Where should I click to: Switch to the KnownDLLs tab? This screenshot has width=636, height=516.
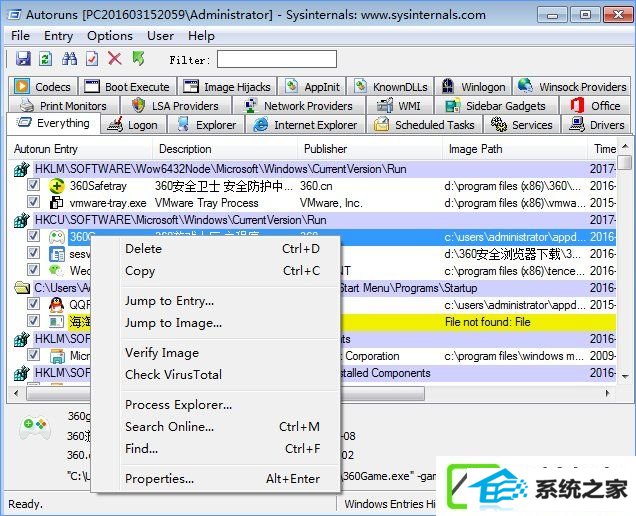click(x=390, y=86)
